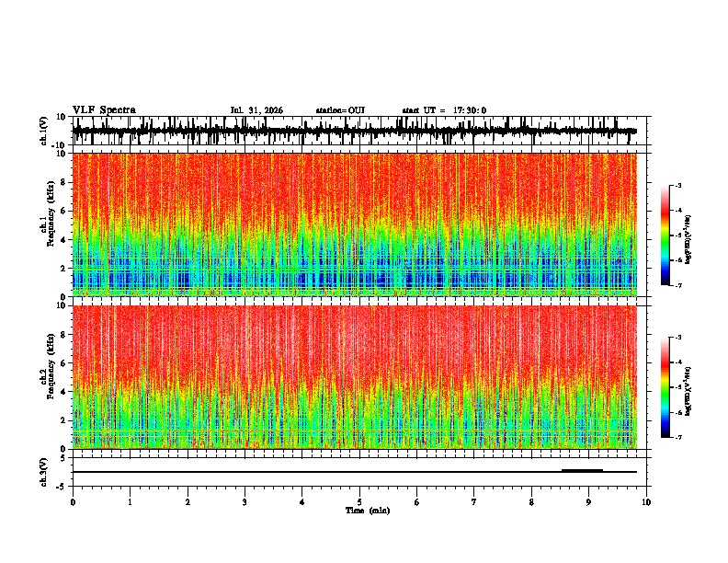
Task: Click the raised pulse on the ch.3 trace
Action: click(582, 471)
